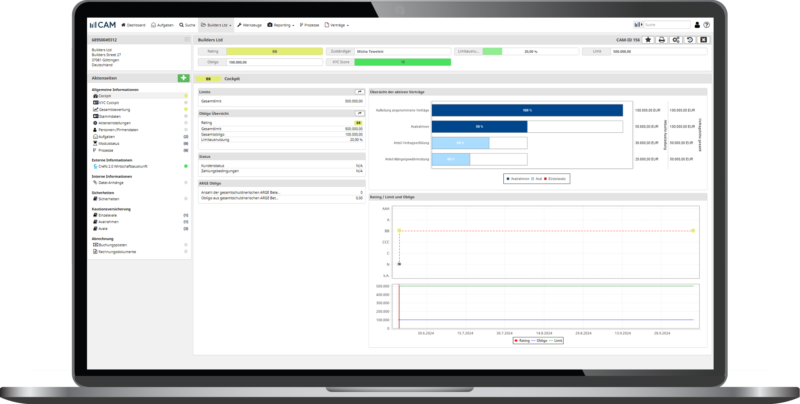Viewport: 800px width, 404px height.
Task: Toggle Limit legend entry in bottom chart
Action: (556, 340)
